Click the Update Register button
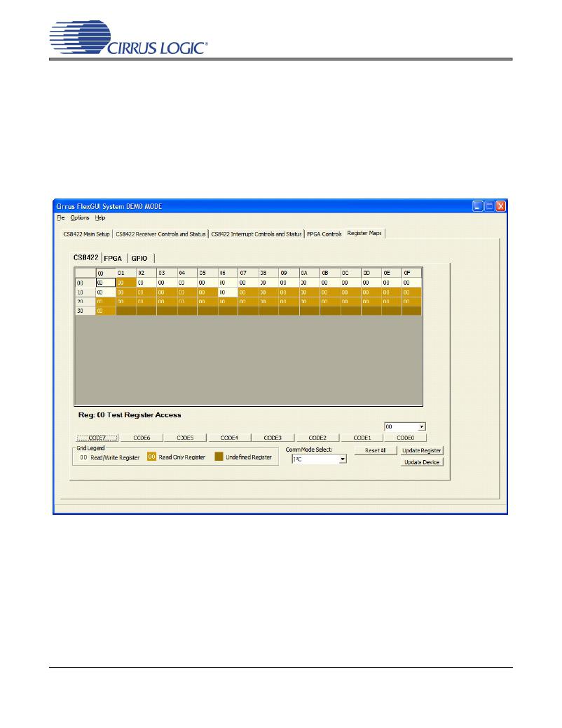This screenshot has height=728, width=562. (x=421, y=450)
